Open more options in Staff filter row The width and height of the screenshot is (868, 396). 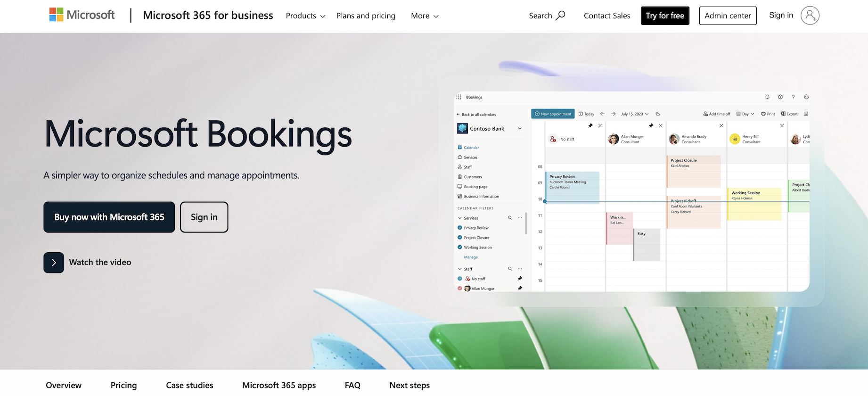(x=520, y=269)
